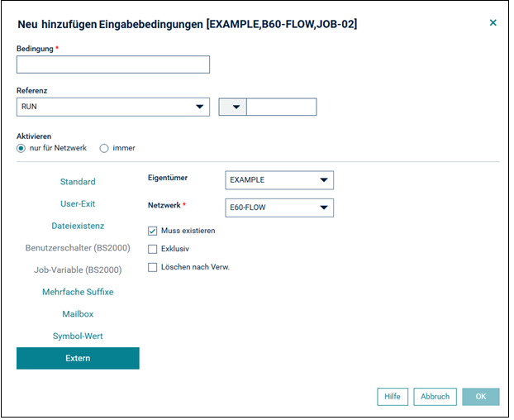Open the Dateiexistenz tab
The image size is (514, 420).
(x=78, y=226)
